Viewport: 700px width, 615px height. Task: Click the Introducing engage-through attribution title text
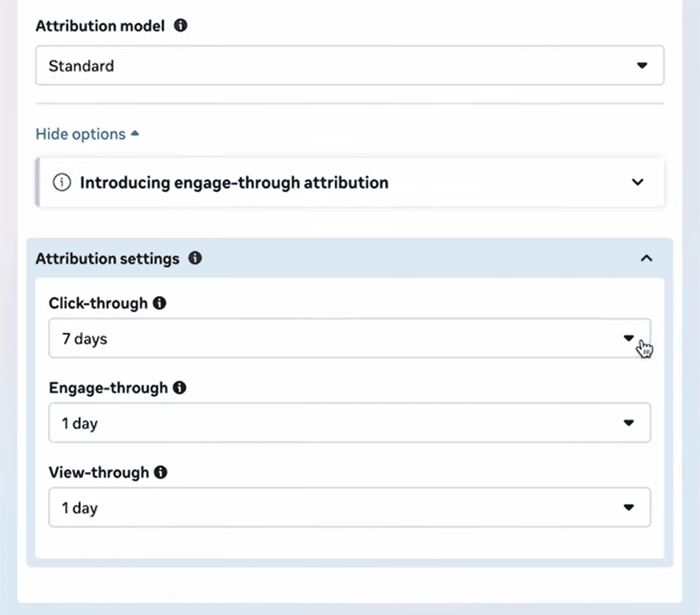tap(234, 183)
